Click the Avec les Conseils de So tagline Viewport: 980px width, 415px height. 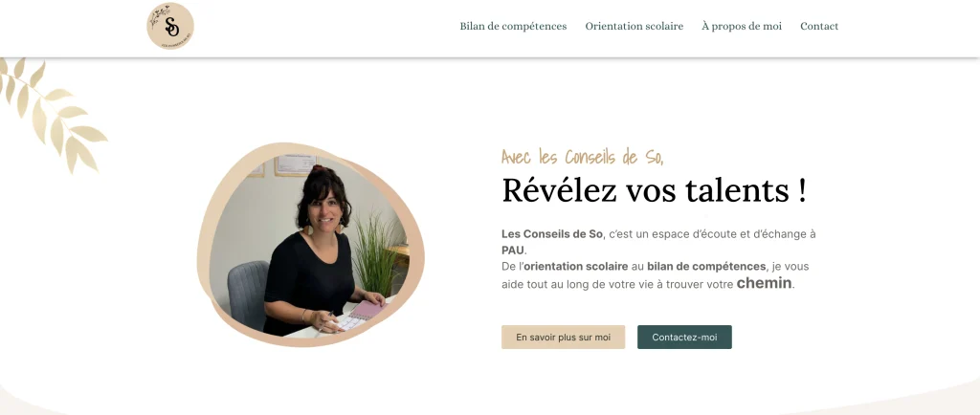click(582, 157)
